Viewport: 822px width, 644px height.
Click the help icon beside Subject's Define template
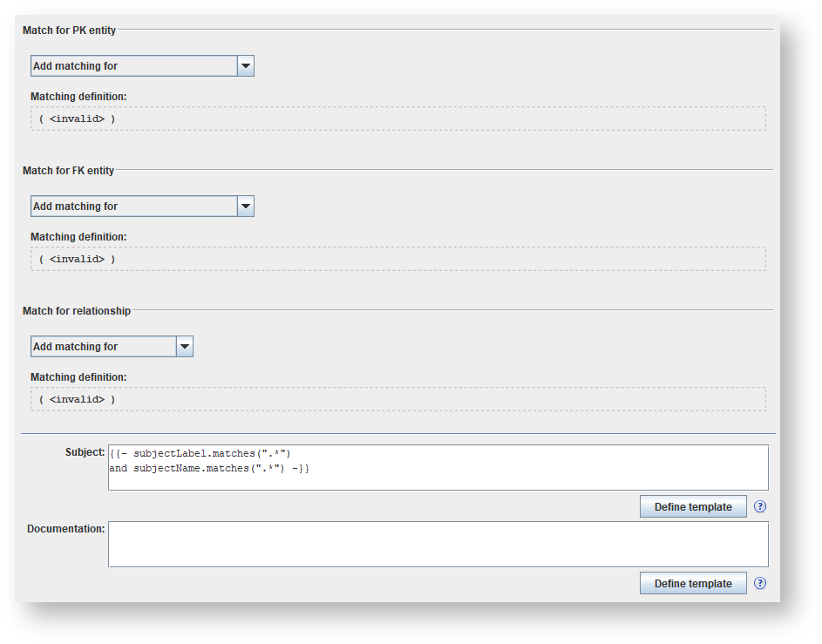click(x=760, y=506)
